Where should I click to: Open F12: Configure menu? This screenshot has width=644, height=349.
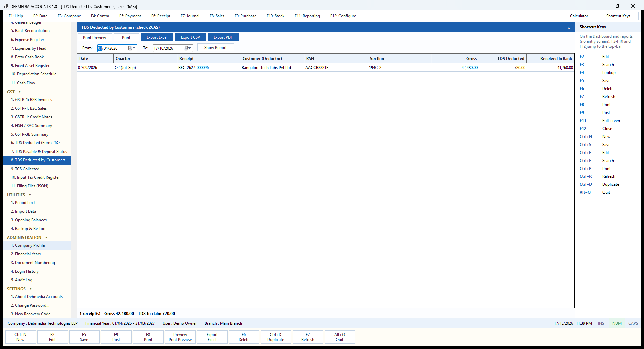343,16
